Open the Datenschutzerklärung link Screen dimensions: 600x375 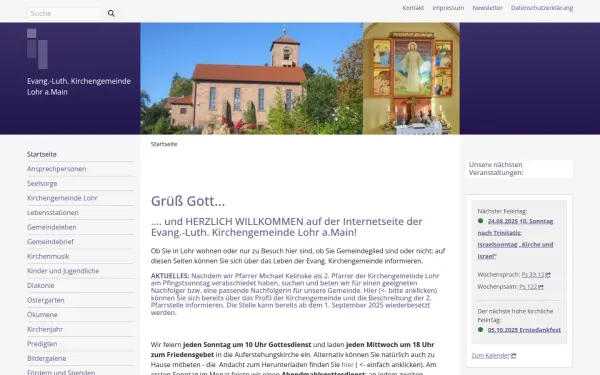(542, 8)
